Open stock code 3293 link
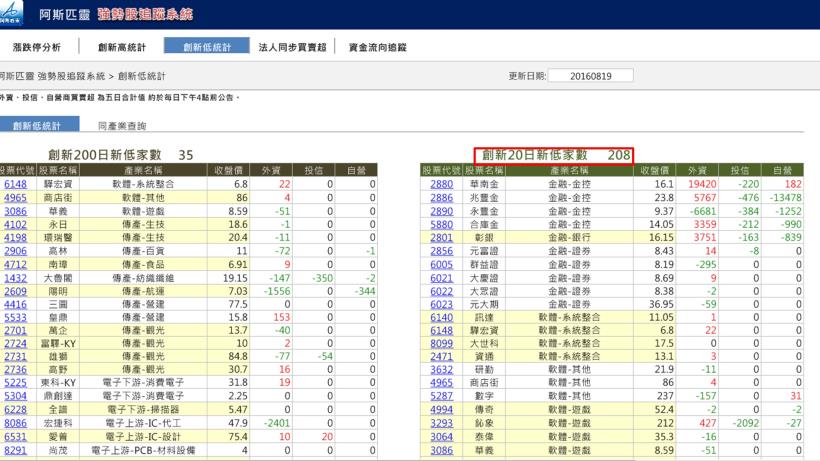This screenshot has height=461, width=820. click(x=441, y=423)
